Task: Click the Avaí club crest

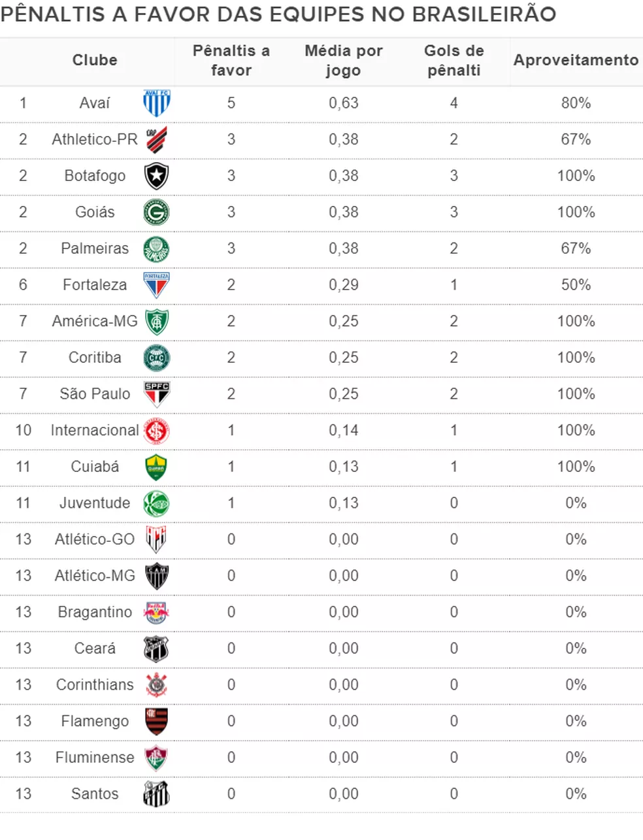Action: 157,103
